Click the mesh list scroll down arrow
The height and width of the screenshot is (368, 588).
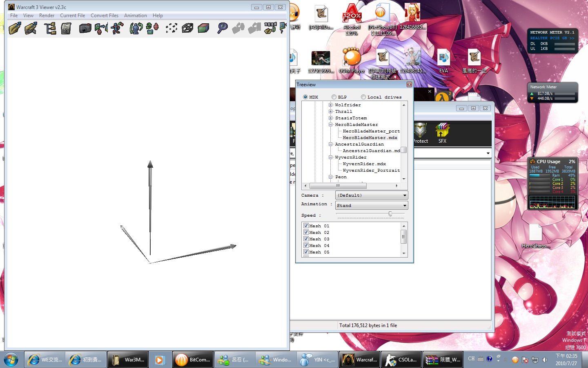pos(404,253)
